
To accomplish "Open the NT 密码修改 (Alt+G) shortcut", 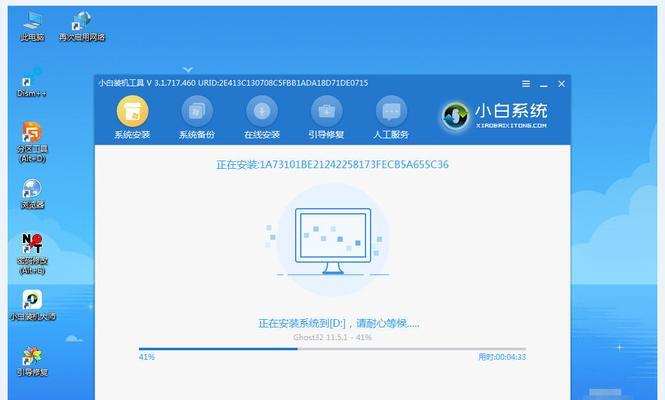I will click(x=32, y=254).
